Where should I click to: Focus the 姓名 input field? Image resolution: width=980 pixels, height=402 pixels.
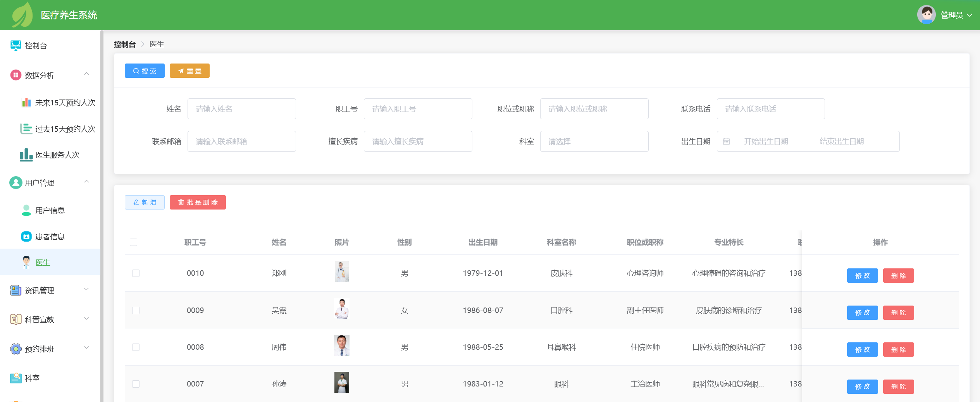pos(241,109)
